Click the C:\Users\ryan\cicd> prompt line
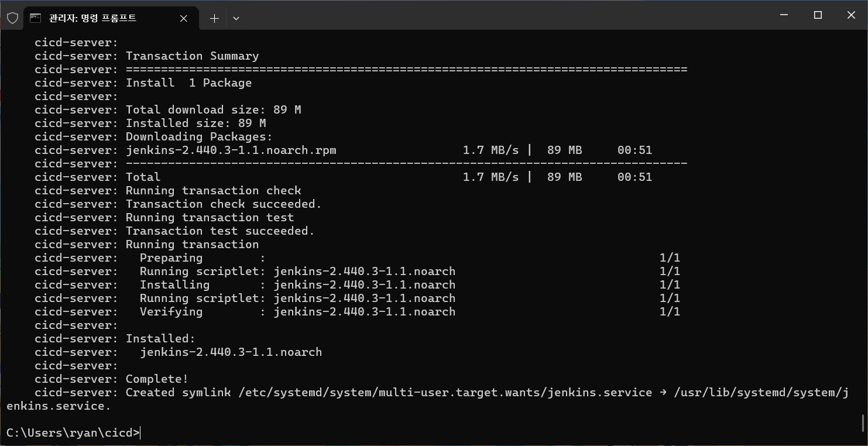 coord(73,433)
